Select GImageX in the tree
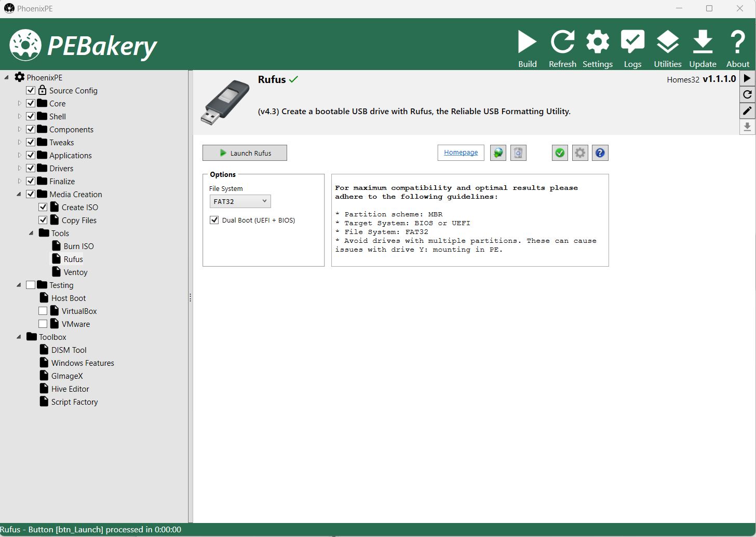756x537 pixels. [x=67, y=376]
